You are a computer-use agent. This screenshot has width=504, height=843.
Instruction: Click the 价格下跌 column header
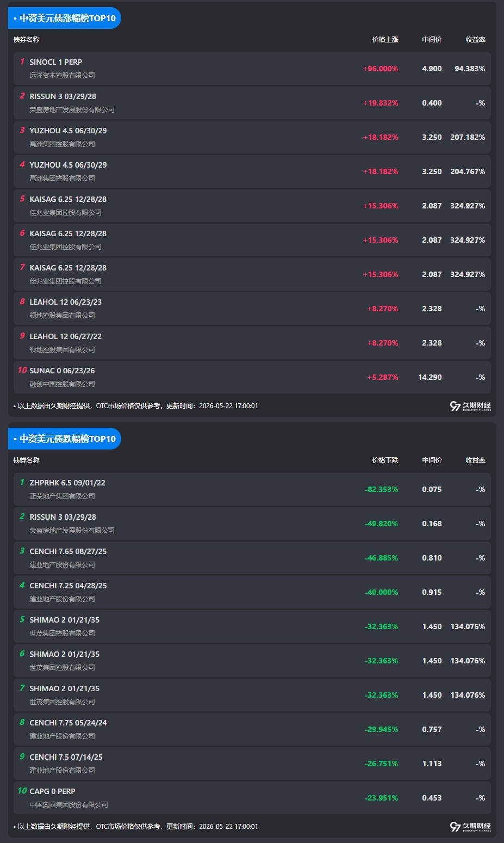385,460
